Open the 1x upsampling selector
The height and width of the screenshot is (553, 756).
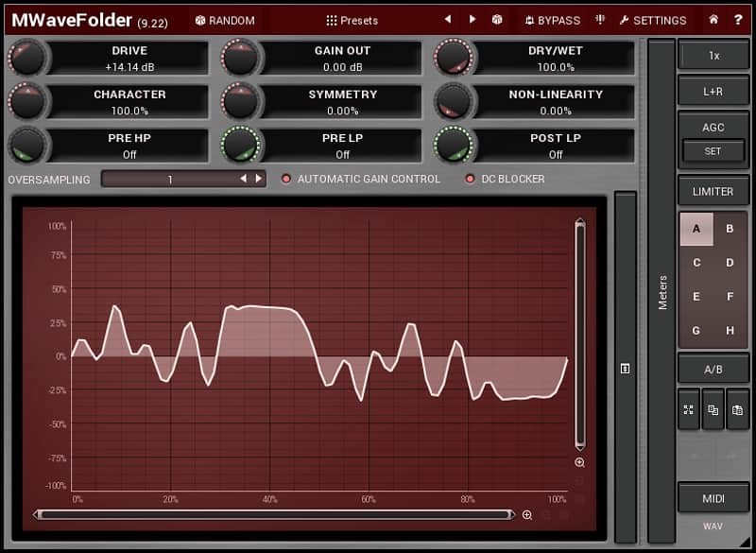(713, 56)
